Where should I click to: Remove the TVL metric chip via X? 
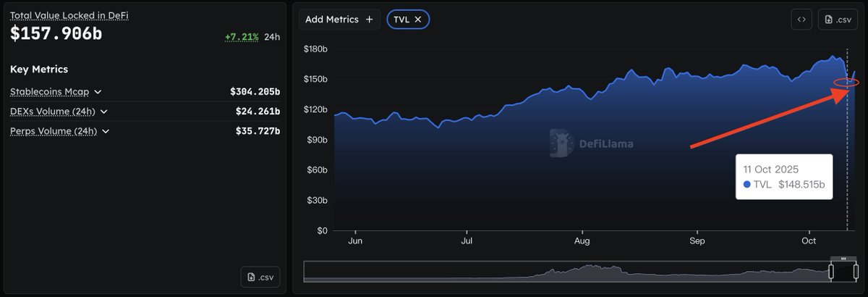point(418,20)
